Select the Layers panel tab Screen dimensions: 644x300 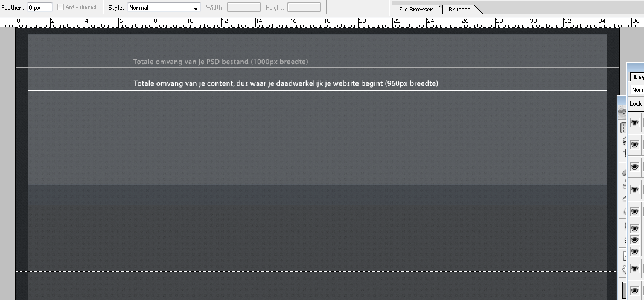[637, 77]
